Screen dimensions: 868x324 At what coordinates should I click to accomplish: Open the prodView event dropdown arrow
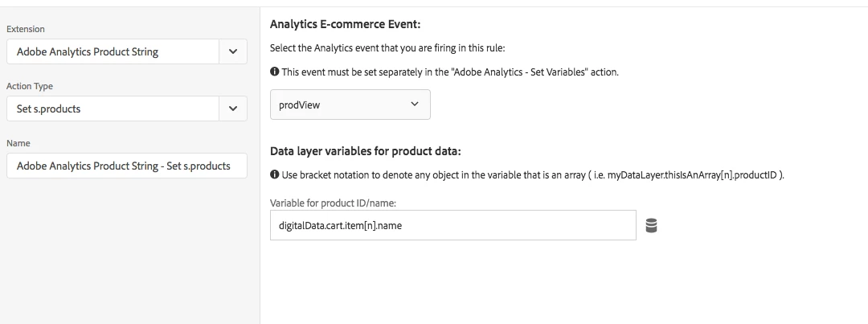tap(415, 105)
